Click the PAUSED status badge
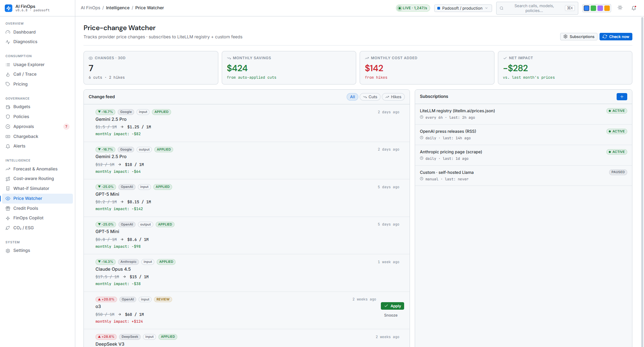Viewport: 644px width, 347px height. click(618, 172)
